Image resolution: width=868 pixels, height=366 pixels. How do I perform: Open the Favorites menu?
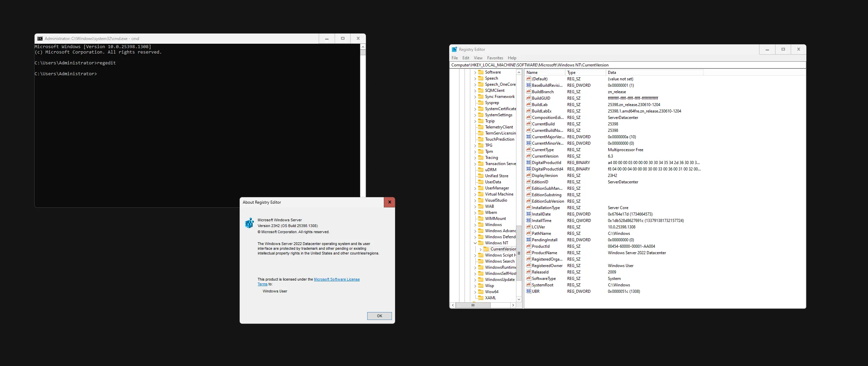(495, 58)
